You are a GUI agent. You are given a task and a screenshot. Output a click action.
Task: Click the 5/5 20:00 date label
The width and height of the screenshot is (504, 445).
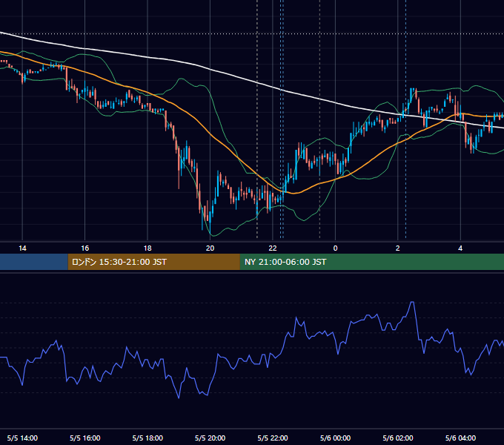click(210, 438)
